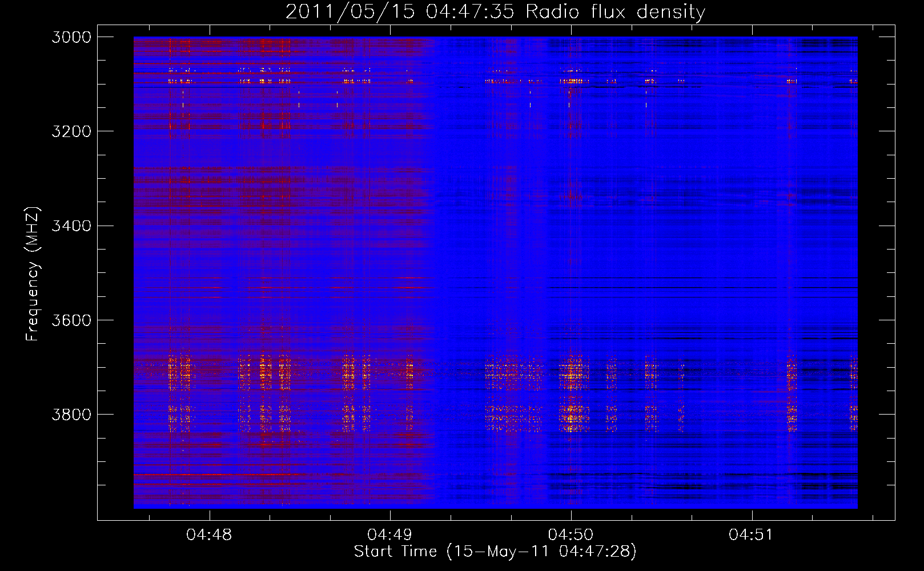Click the "Frequency (MHZ)" axis label
924x571 pixels.
click(x=33, y=274)
